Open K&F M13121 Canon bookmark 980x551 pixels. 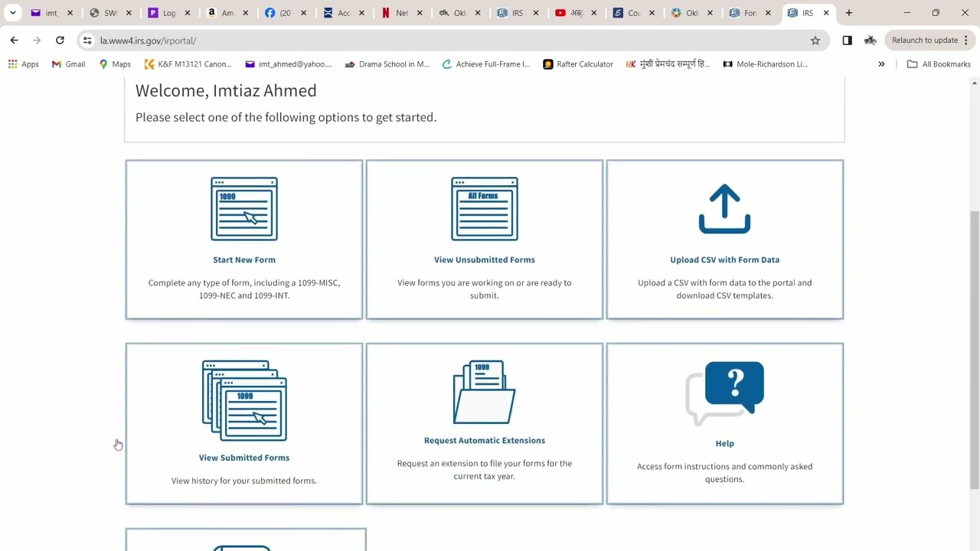(188, 64)
